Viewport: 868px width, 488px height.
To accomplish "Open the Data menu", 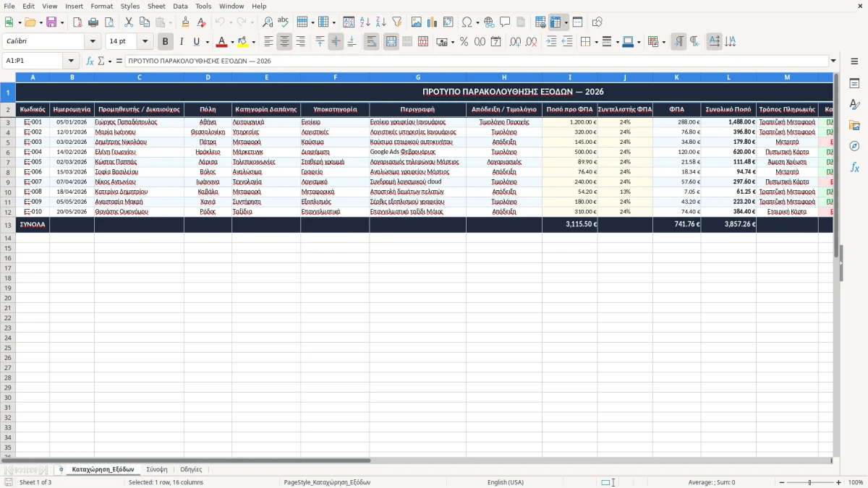I will 180,6.
